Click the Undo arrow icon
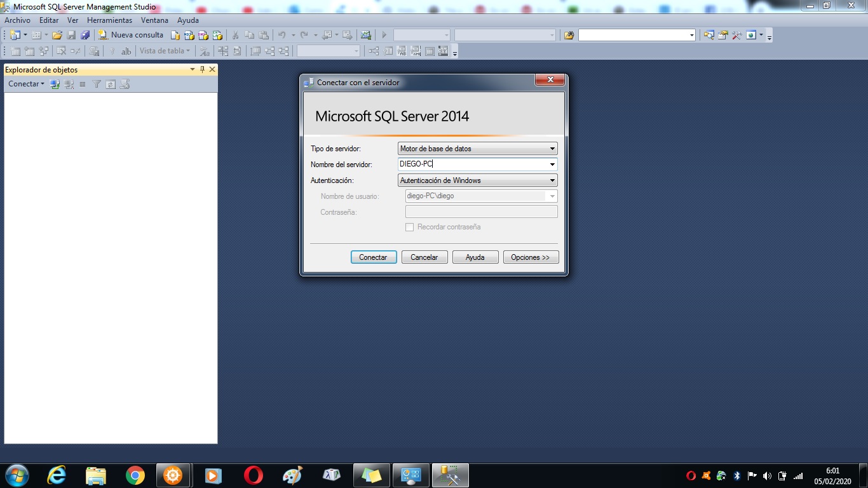Viewport: 868px width, 488px height. [281, 35]
